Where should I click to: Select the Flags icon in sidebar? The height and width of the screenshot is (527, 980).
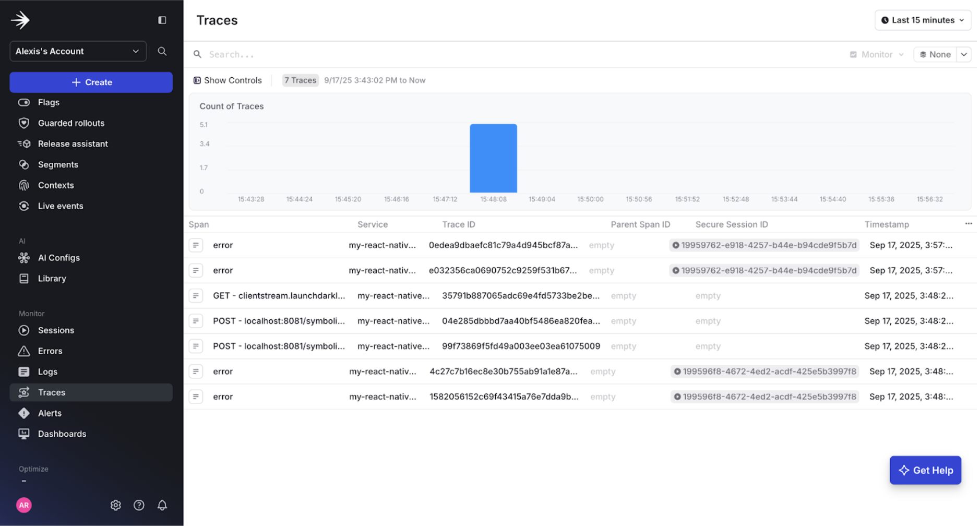(x=24, y=102)
